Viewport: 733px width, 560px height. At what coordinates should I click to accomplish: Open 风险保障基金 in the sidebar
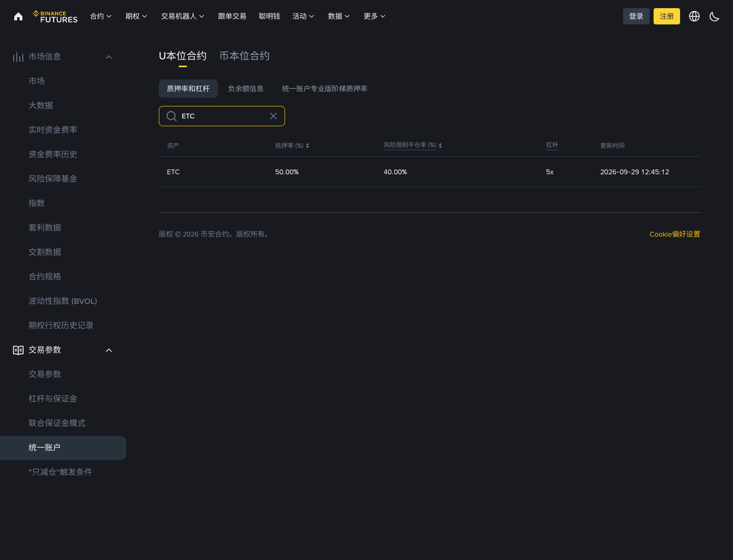[53, 179]
